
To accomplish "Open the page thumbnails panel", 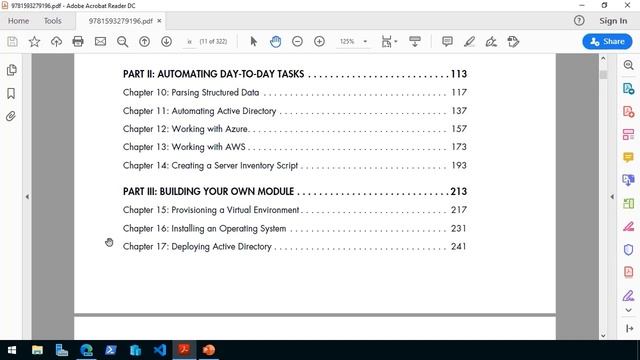I will [x=11, y=70].
